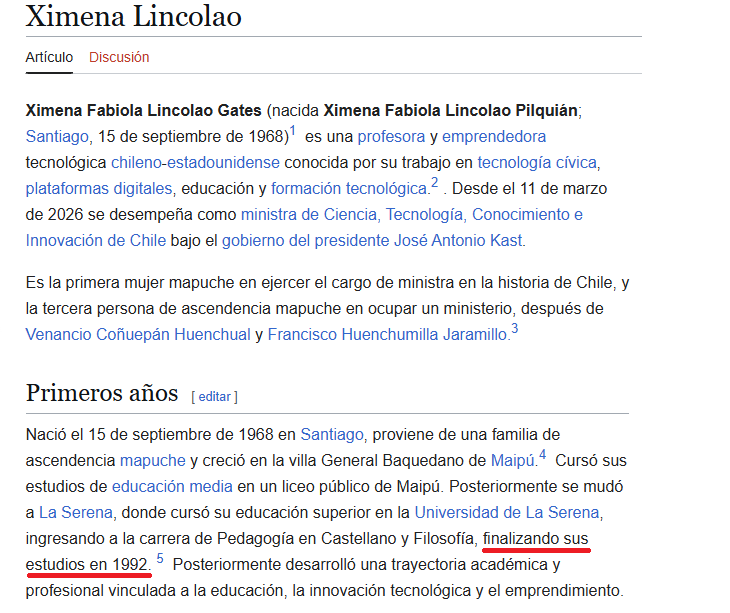Viewport: 730px width, 613px height.
Task: Follow the plataformas digitales link
Action: (x=99, y=189)
